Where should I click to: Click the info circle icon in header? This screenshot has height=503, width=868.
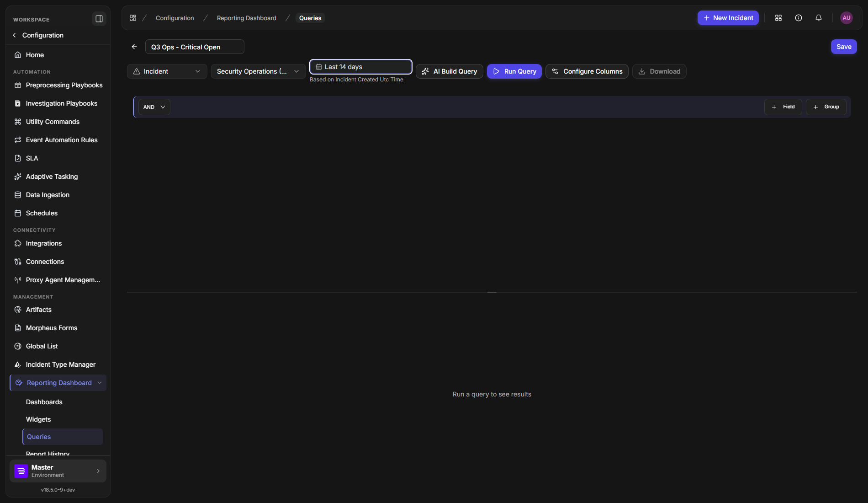(x=799, y=18)
